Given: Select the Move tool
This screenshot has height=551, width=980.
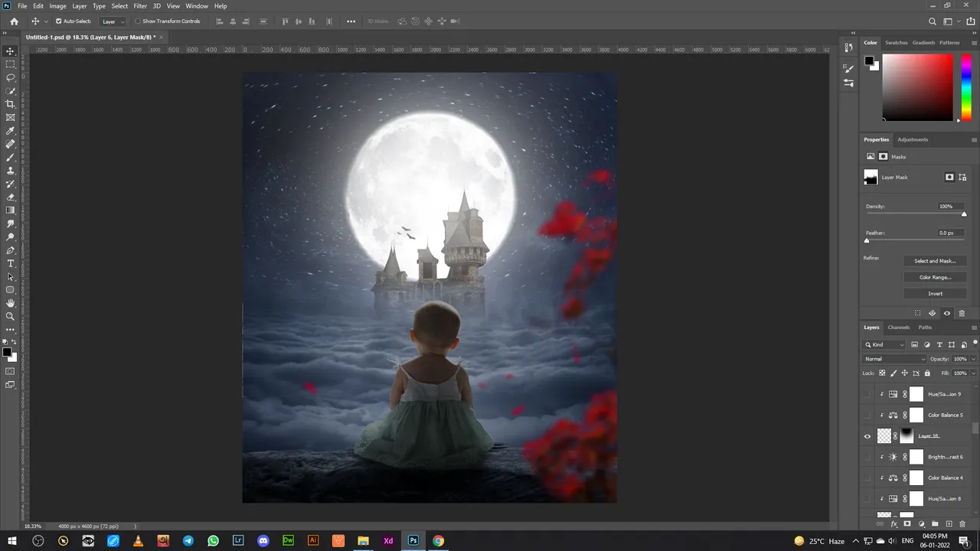Looking at the screenshot, I should [10, 51].
